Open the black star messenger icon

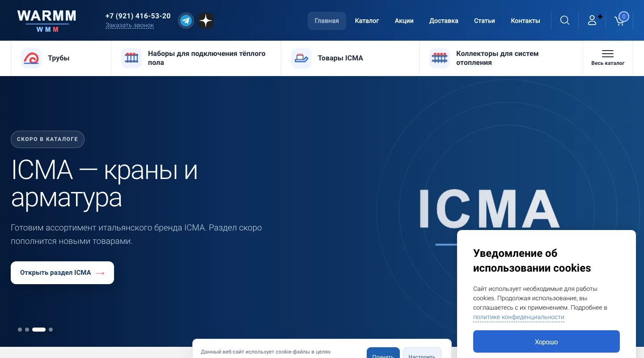pyautogui.click(x=206, y=21)
